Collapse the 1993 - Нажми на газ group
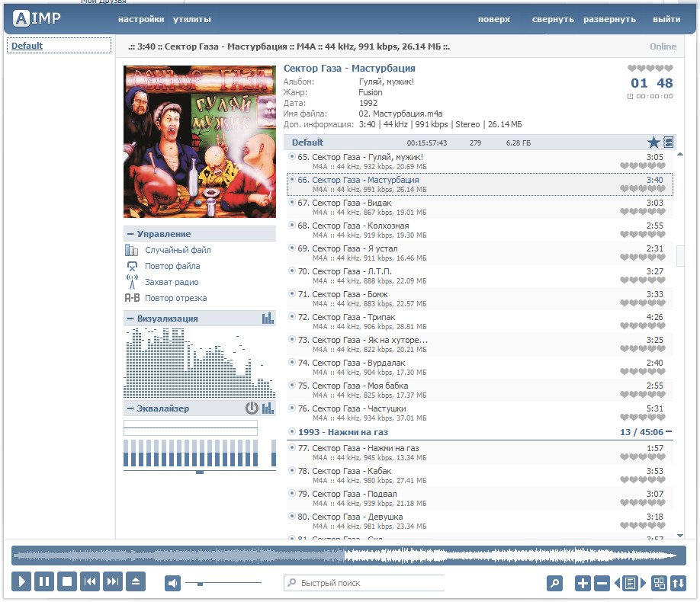 coord(669,432)
